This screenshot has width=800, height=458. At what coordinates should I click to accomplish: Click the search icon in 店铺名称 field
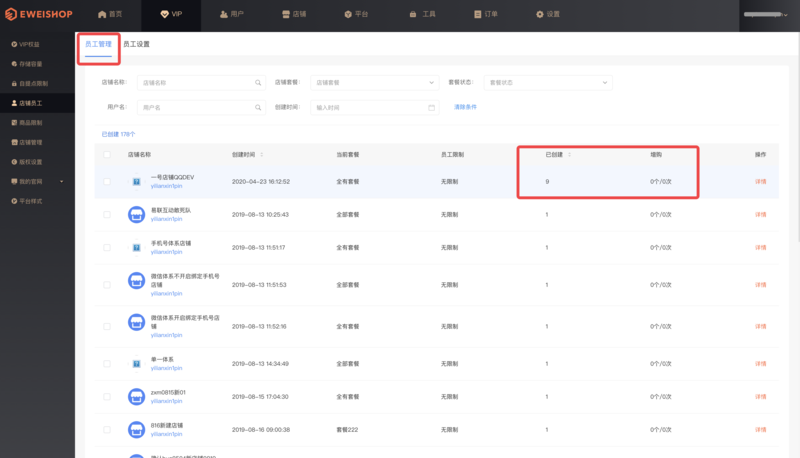click(258, 82)
